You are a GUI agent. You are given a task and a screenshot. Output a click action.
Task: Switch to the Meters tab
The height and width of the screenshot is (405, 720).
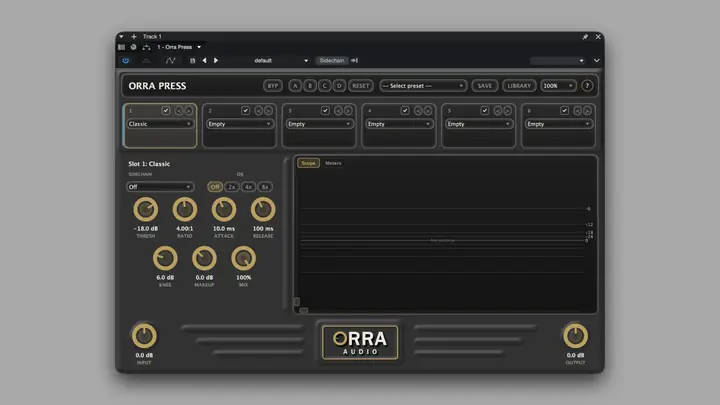[x=333, y=163]
